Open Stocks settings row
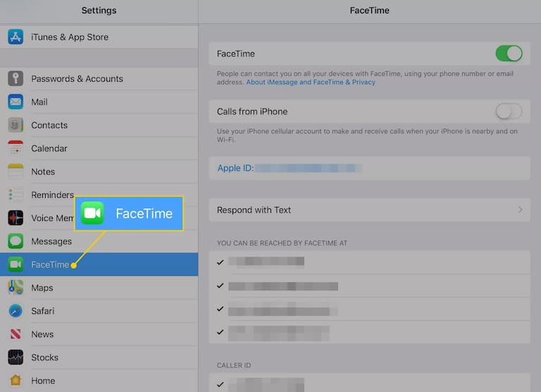 tap(99, 358)
